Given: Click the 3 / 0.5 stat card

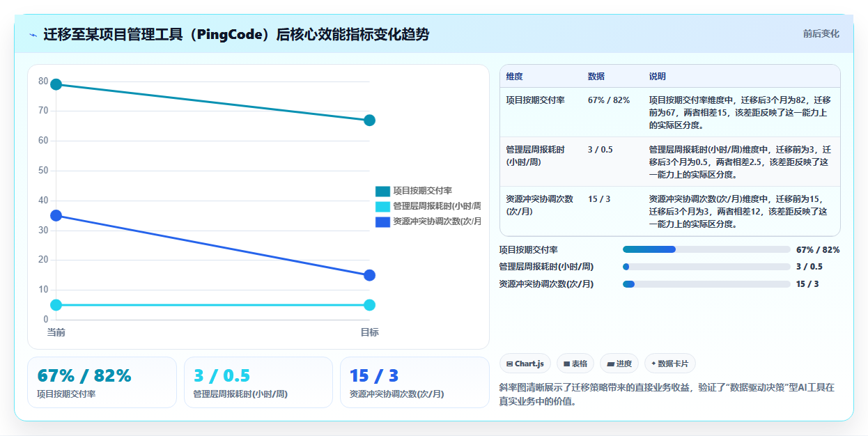Looking at the screenshot, I should [x=258, y=382].
